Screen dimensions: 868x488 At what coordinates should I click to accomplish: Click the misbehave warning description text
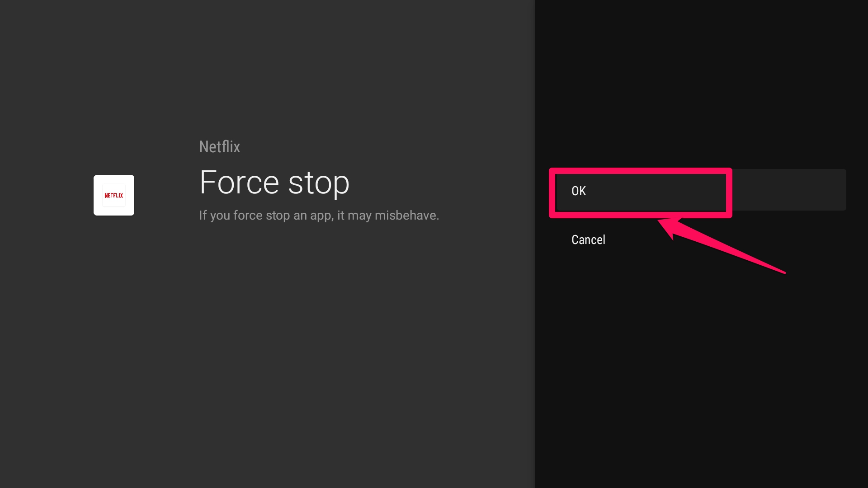(319, 216)
